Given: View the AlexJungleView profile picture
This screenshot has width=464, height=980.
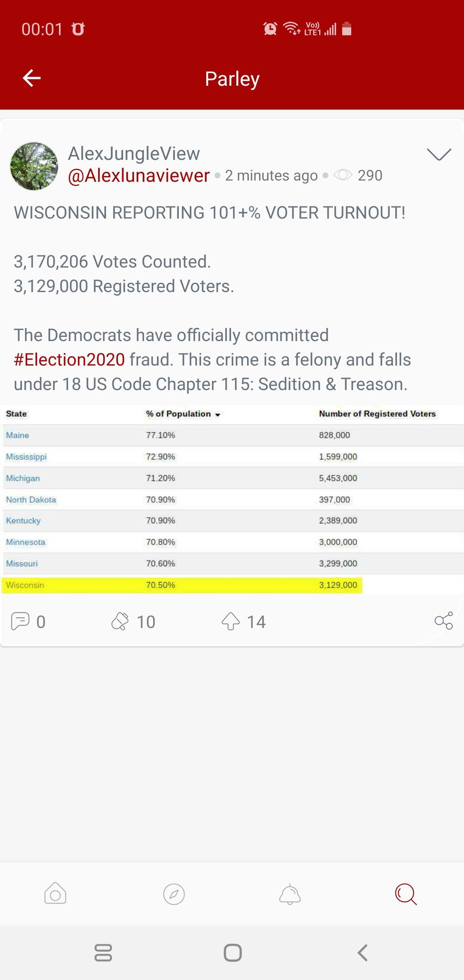Looking at the screenshot, I should (34, 166).
